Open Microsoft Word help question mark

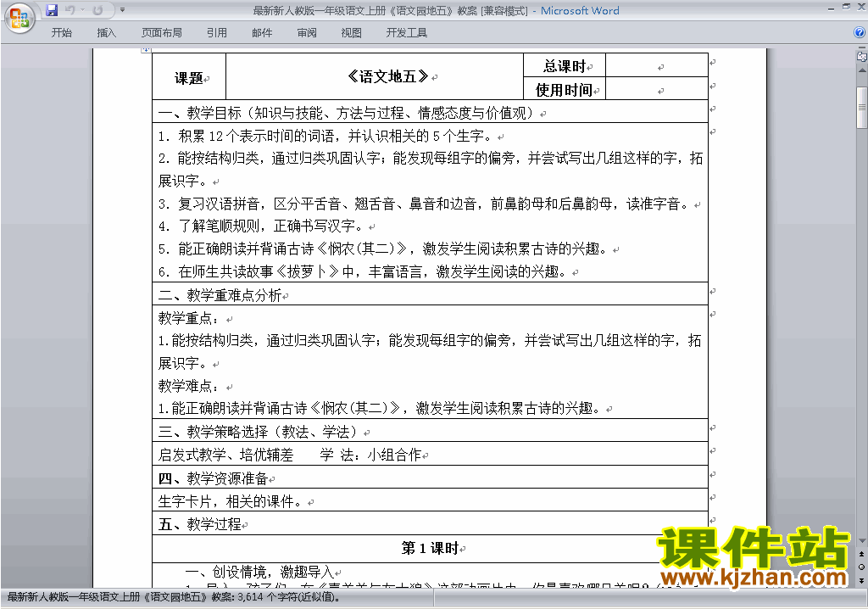[860, 32]
